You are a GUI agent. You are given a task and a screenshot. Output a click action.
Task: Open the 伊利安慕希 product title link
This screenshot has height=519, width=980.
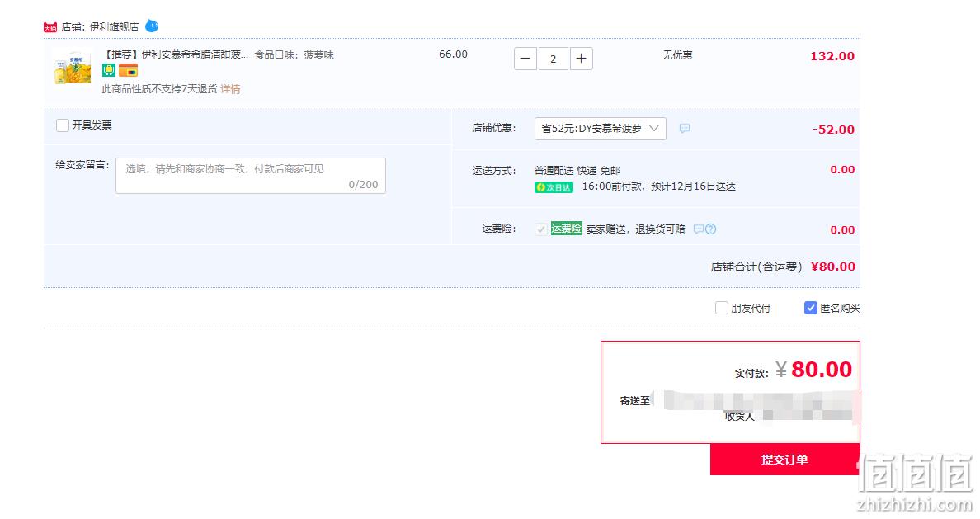coord(177,54)
